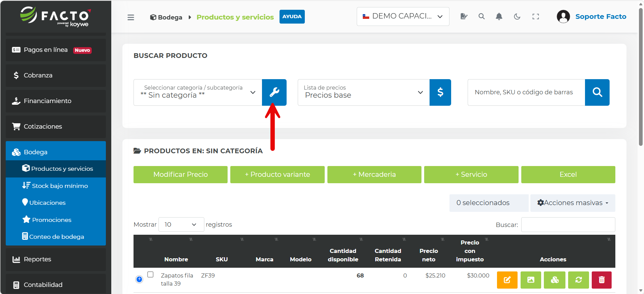The height and width of the screenshot is (294, 644).
Task: Click Productos y servicios breadcrumb
Action: [x=235, y=17]
